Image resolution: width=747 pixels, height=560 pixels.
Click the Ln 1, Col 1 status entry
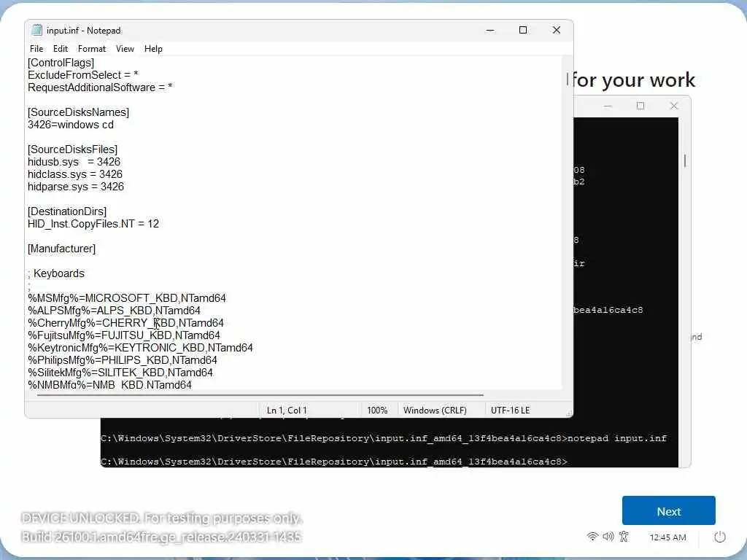coord(287,410)
